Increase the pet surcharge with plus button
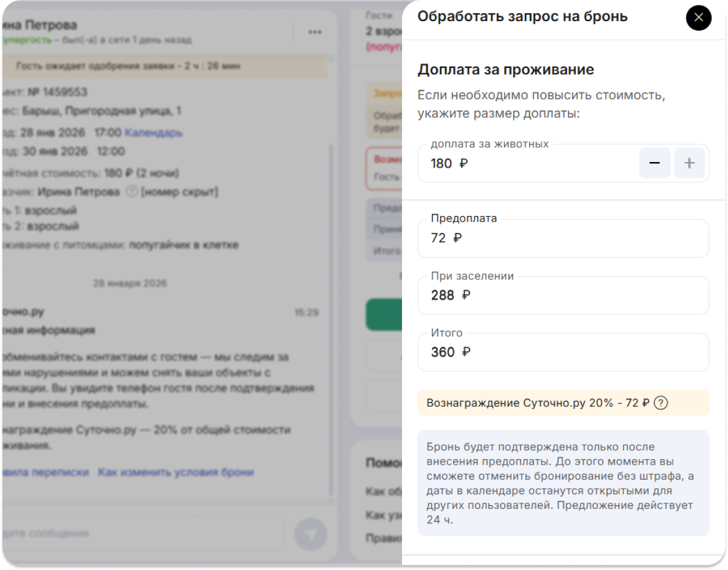 [689, 163]
